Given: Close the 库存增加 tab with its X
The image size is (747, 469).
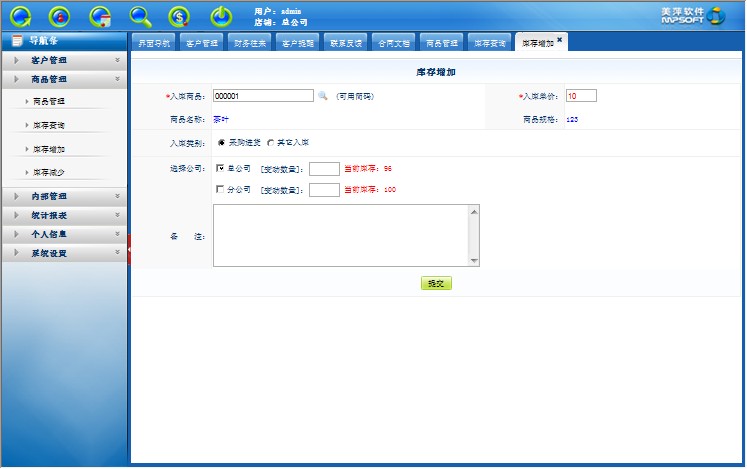Looking at the screenshot, I should 560,40.
